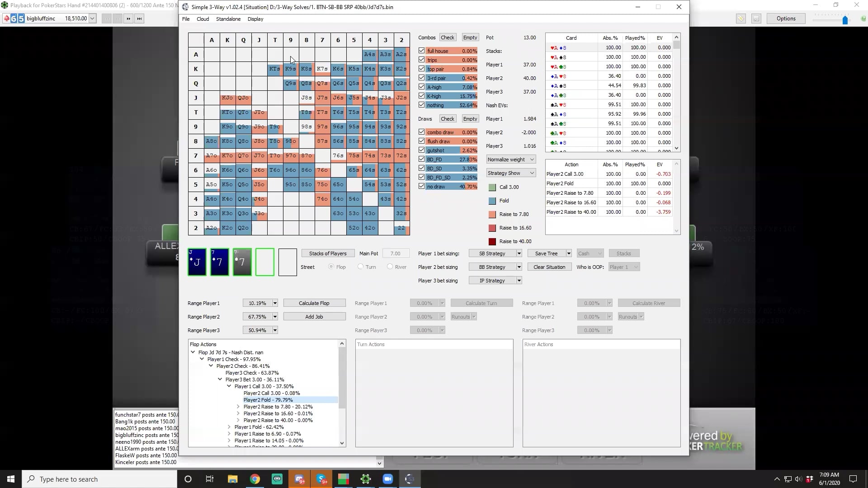Click the Raise to 7.80 color swatch
Screen dimensions: 868x488
tap(492, 214)
